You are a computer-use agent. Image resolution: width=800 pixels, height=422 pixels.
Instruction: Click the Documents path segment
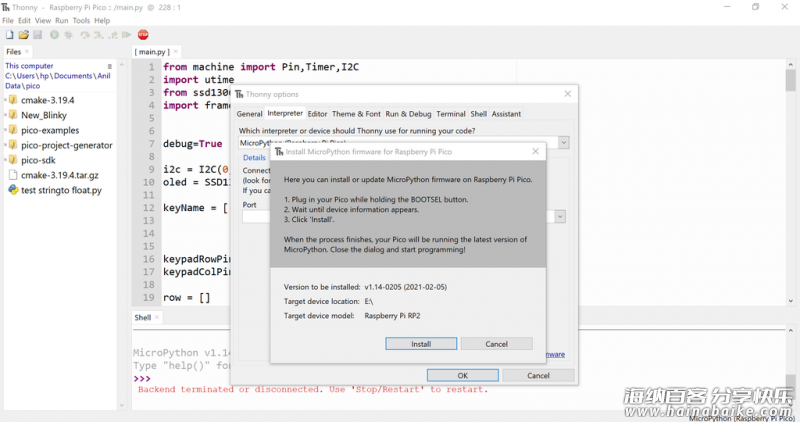coord(73,76)
